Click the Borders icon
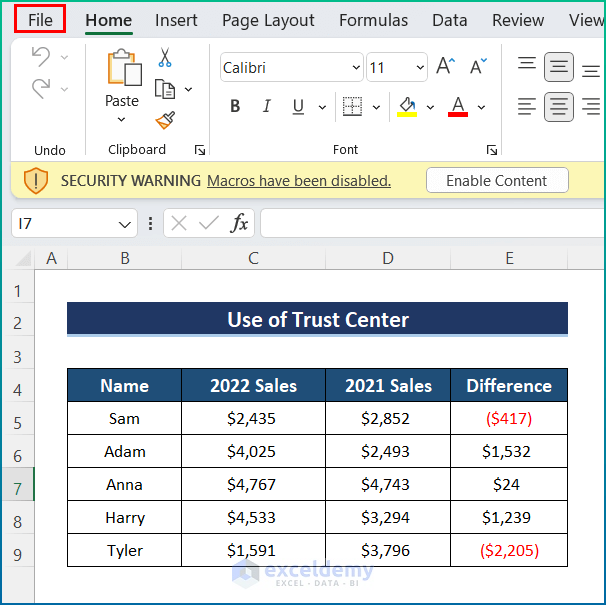606x605 pixels. point(352,106)
